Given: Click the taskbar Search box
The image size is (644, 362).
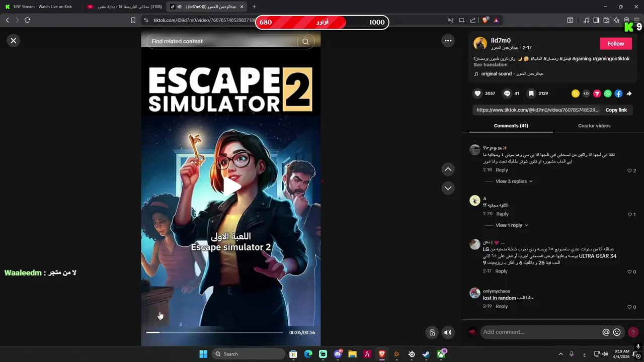Looking at the screenshot, I should [x=249, y=354].
